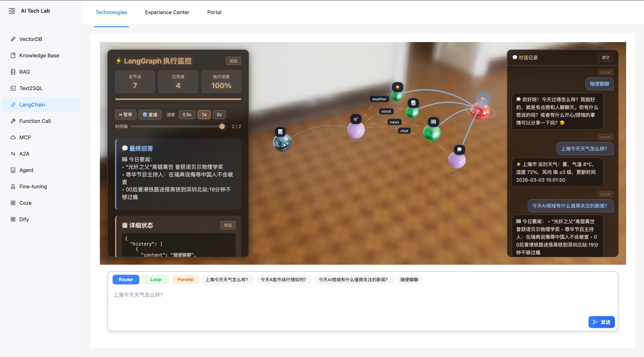Click the news edge label in the graph
The width and height of the screenshot is (644, 357).
pos(394,122)
